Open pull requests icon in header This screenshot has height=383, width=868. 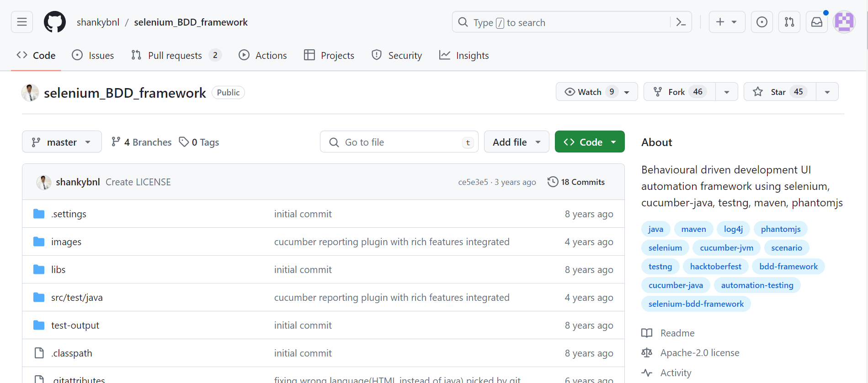[x=789, y=22]
